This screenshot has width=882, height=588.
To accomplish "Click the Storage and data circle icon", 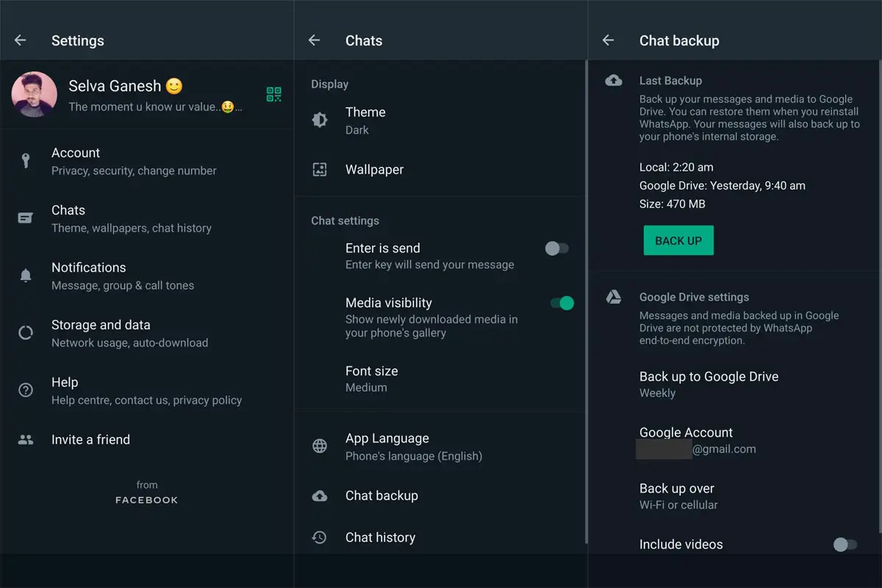I will [26, 333].
